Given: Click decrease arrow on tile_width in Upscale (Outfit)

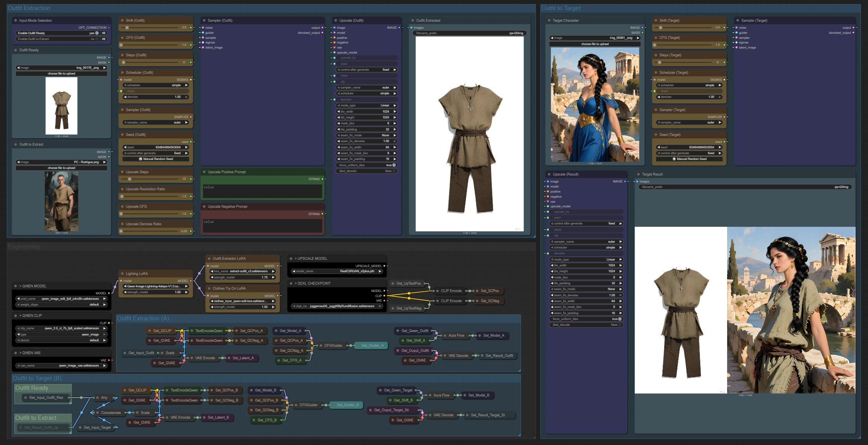Looking at the screenshot, I should (x=338, y=111).
